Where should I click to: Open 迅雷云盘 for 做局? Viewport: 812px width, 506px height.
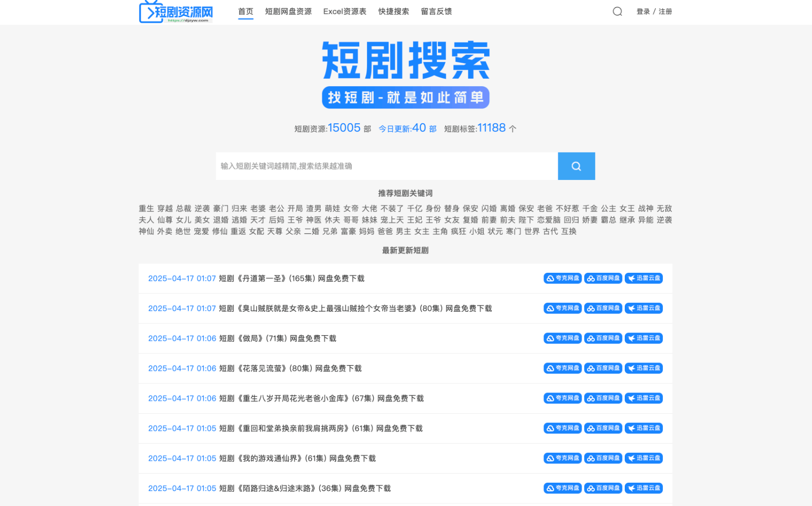[x=644, y=338]
